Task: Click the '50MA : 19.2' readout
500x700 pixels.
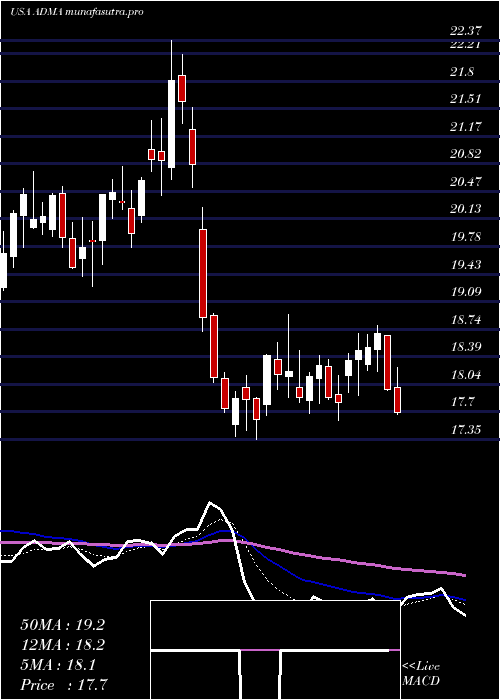Action: coord(62,625)
